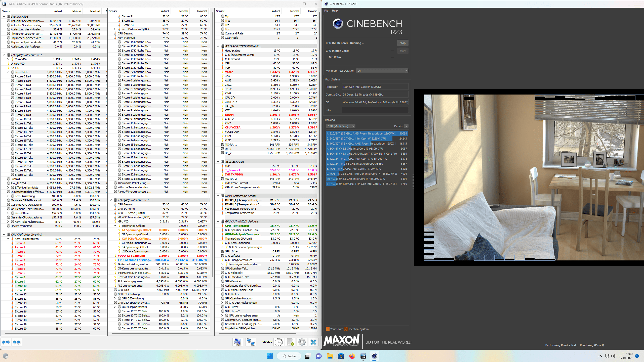This screenshot has height=362, width=644.
Task: Open the CPU (Multi Core) ranking dropdown
Action: pyautogui.click(x=341, y=126)
